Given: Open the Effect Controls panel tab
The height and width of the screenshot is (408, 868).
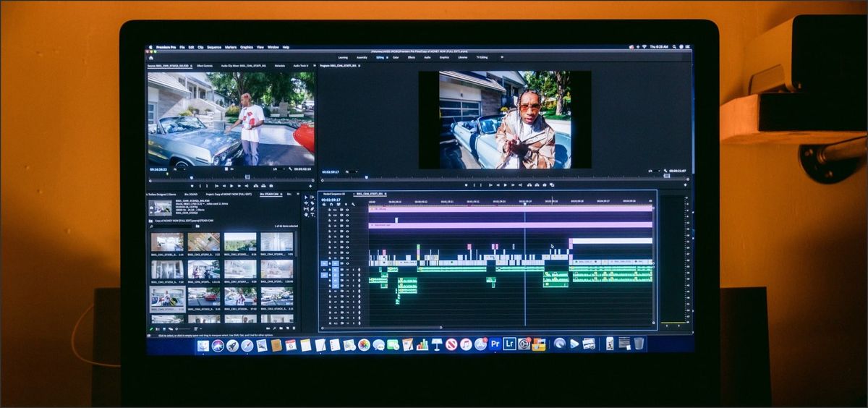Looking at the screenshot, I should click(205, 66).
